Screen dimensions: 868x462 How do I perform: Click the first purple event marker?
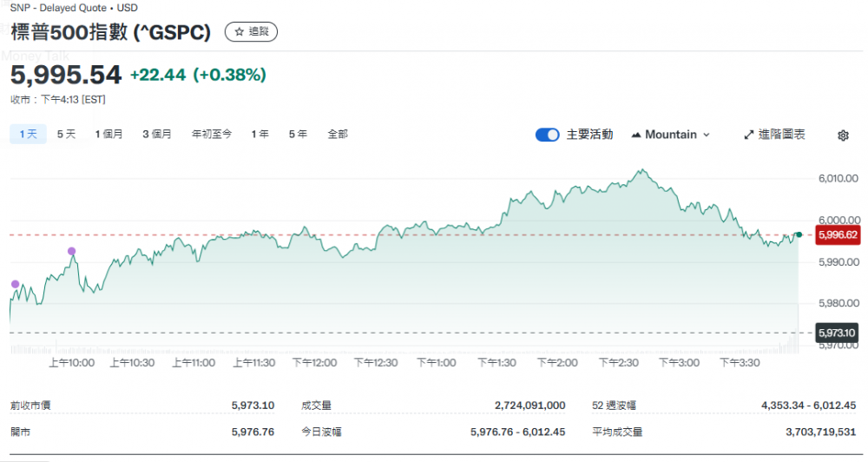[x=15, y=284]
